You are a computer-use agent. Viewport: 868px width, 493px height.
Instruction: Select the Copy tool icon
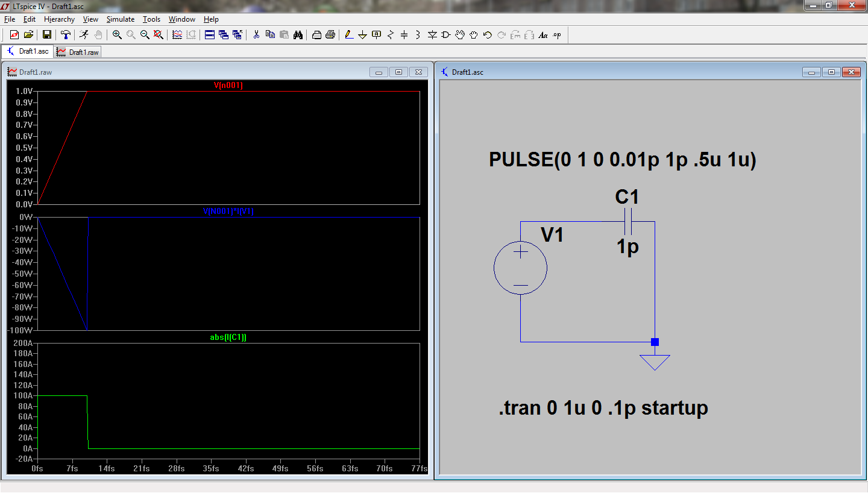[270, 35]
